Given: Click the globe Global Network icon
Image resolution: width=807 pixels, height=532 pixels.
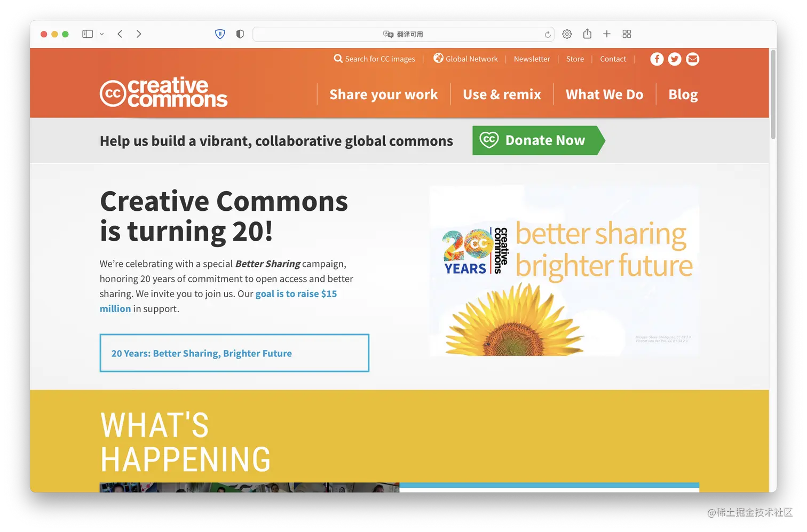Looking at the screenshot, I should [x=438, y=58].
